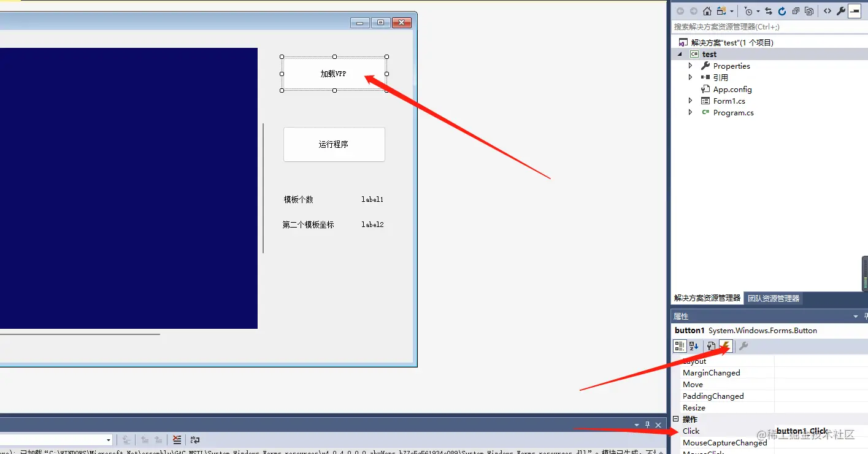Go forward in Solution Explorer
Image resolution: width=868 pixels, height=454 pixels.
pos(694,11)
